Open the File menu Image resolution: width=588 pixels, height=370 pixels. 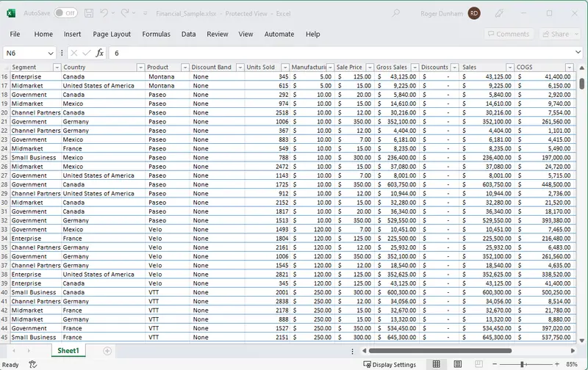point(15,34)
